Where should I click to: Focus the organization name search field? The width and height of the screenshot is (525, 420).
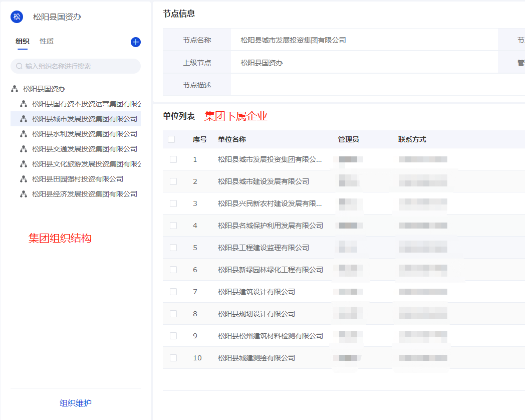tap(80, 66)
